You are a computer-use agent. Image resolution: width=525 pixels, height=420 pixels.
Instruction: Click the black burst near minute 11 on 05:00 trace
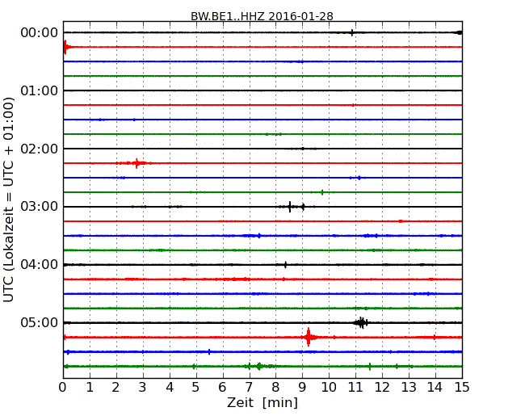point(361,323)
